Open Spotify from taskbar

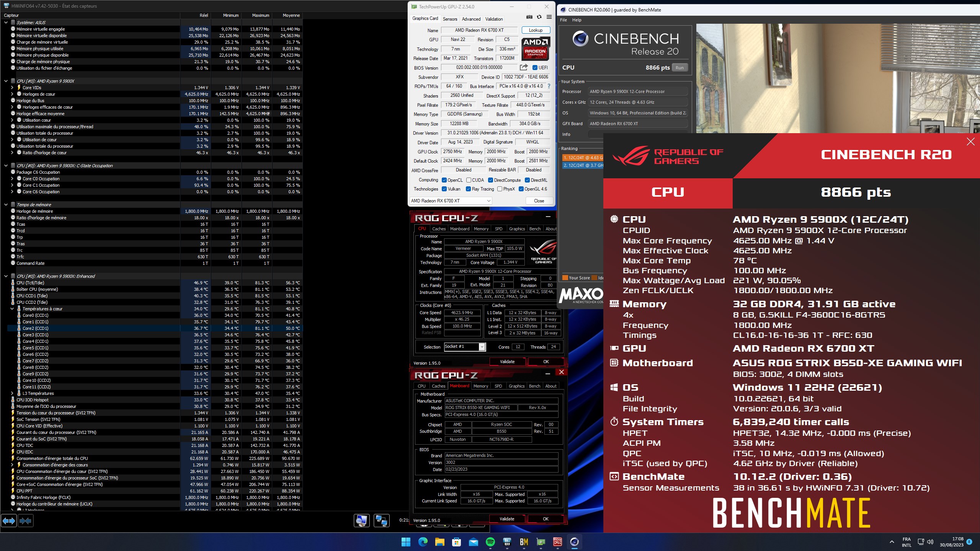(x=490, y=542)
